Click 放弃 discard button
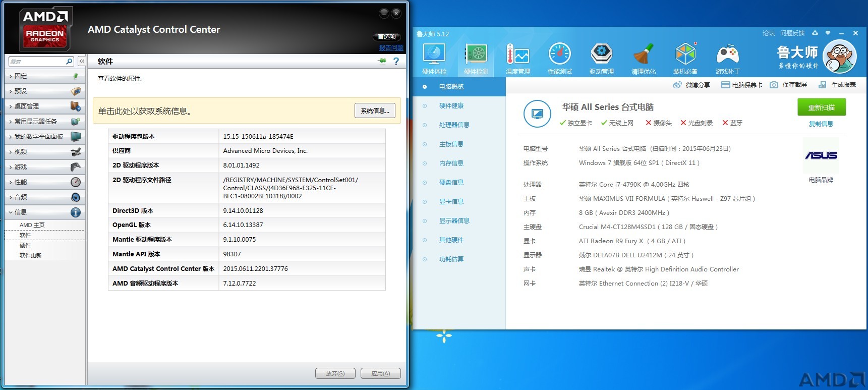The width and height of the screenshot is (868, 390). click(x=335, y=373)
